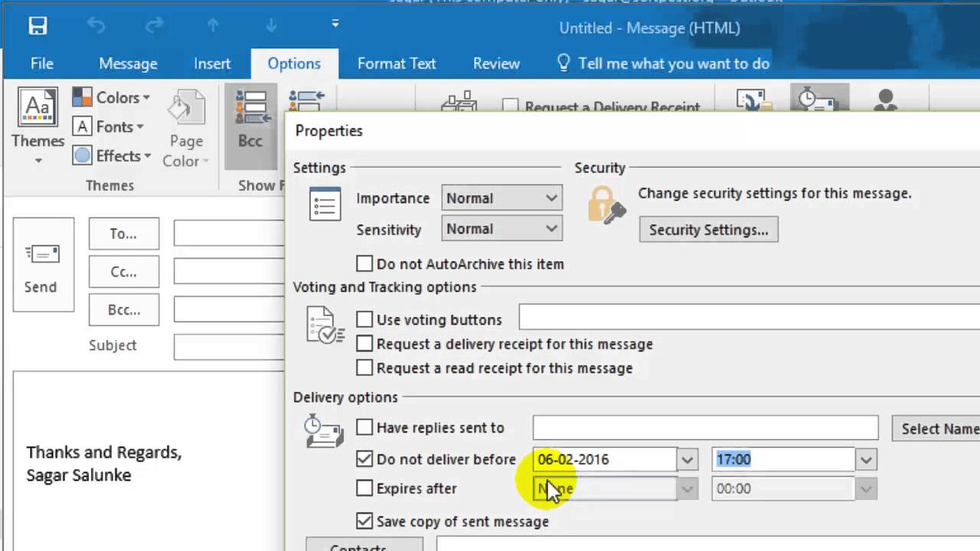This screenshot has height=551, width=980.
Task: Click the Thanks and Regards signature text
Action: click(x=104, y=452)
